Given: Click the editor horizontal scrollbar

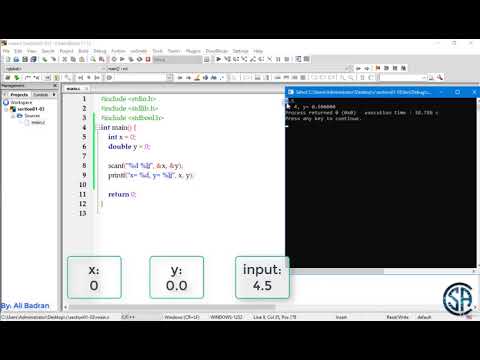Looking at the screenshot, I should pos(172,307).
